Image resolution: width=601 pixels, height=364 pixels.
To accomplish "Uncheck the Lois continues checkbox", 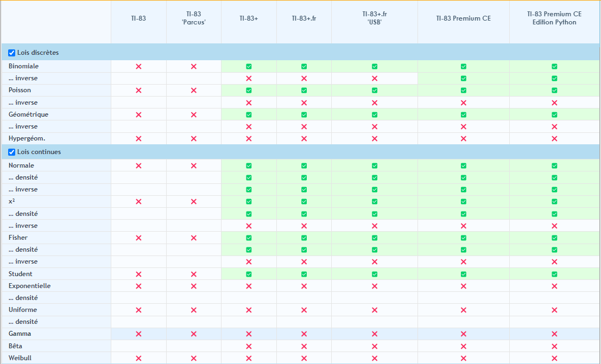I will pos(11,152).
